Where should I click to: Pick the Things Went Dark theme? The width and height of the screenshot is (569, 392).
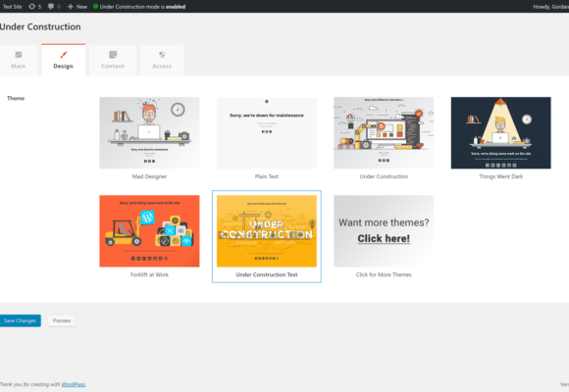pyautogui.click(x=500, y=132)
